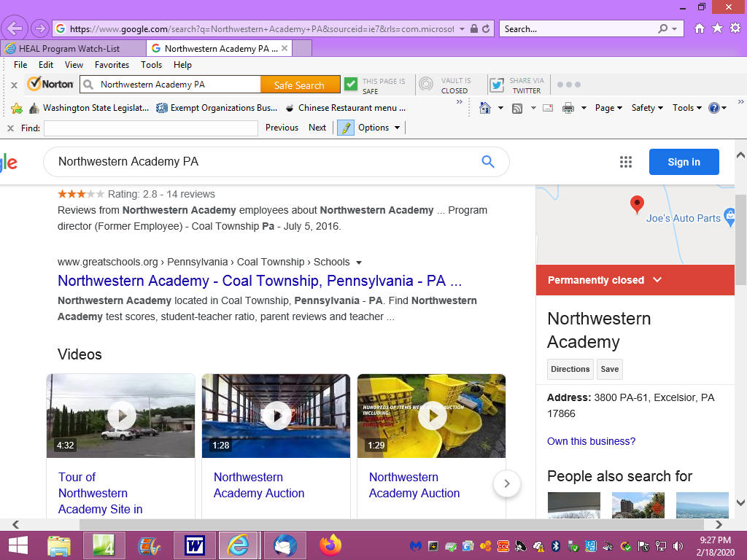Close the Find bar
The height and width of the screenshot is (560, 747).
(x=10, y=128)
